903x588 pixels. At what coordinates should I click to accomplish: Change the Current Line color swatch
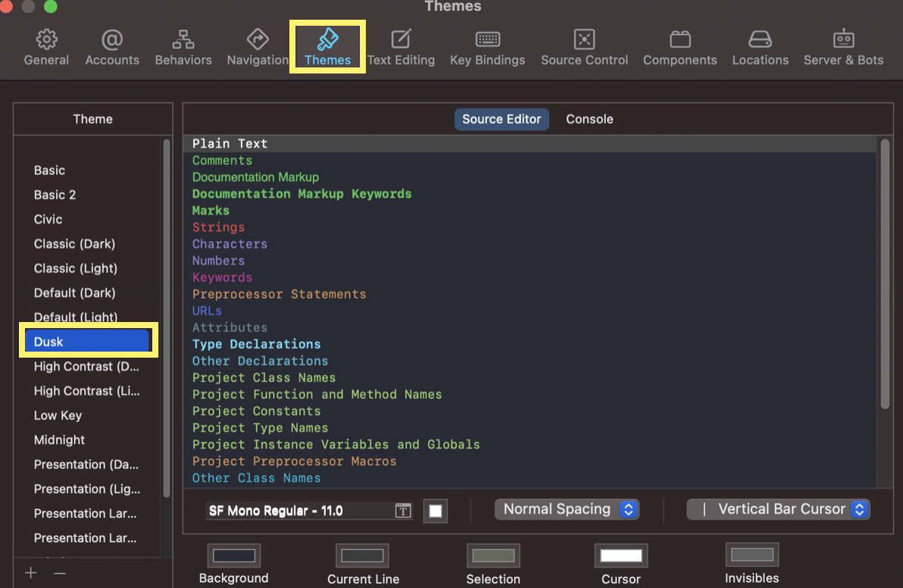coord(362,555)
